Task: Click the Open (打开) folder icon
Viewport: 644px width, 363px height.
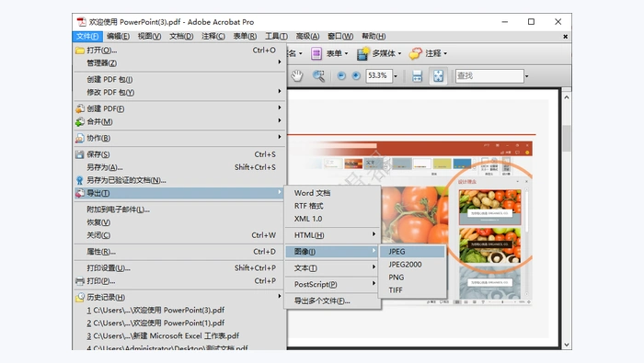Action: pos(80,51)
